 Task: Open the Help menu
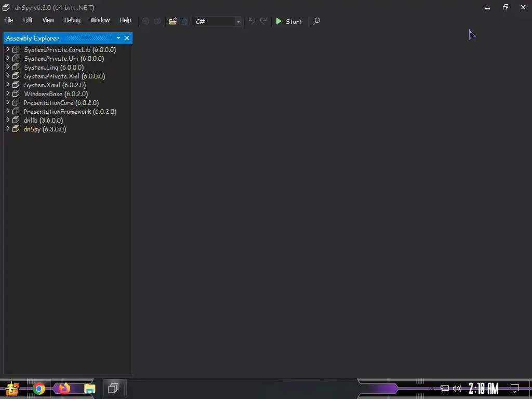coord(125,20)
